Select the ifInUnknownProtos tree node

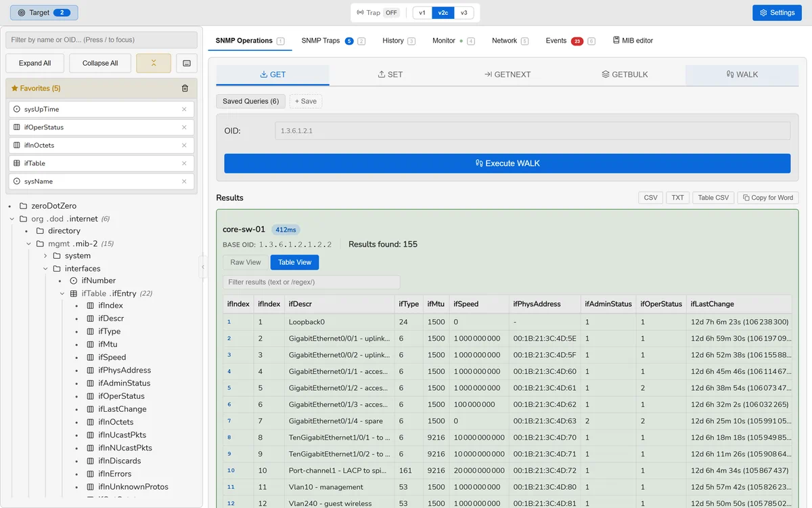click(x=133, y=486)
